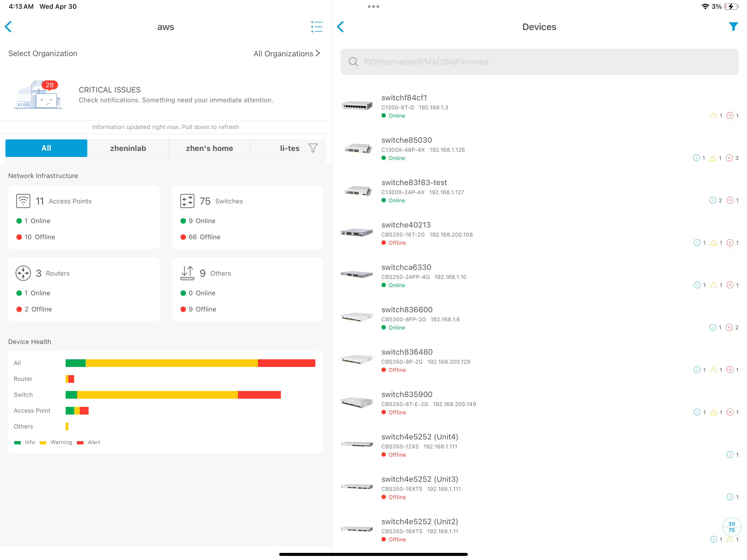
Task: Tap the Routers icon
Action: [x=23, y=273]
